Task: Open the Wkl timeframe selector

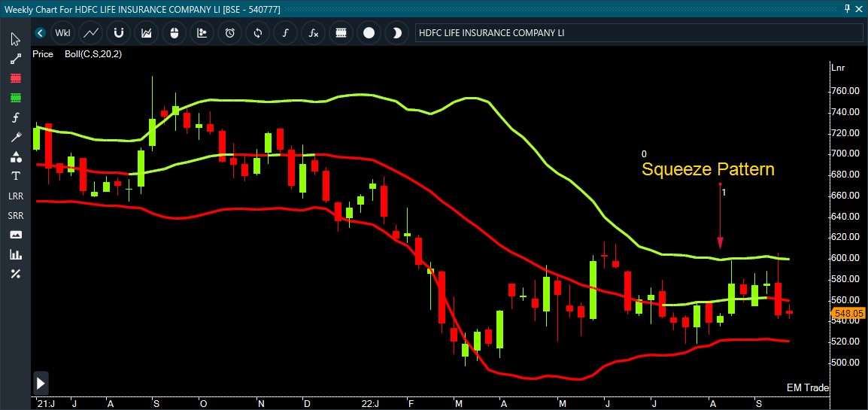Action: (62, 33)
